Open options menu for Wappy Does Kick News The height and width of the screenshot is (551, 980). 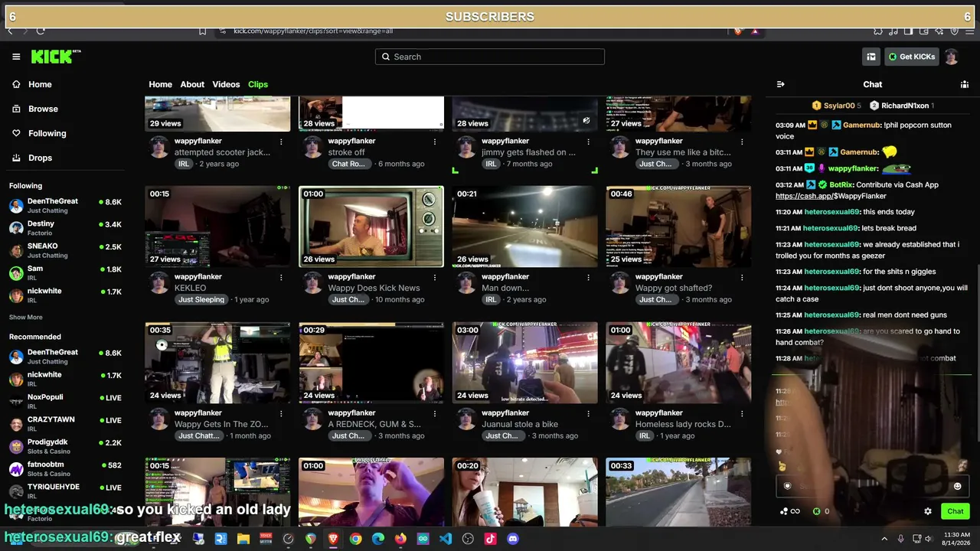tap(435, 277)
